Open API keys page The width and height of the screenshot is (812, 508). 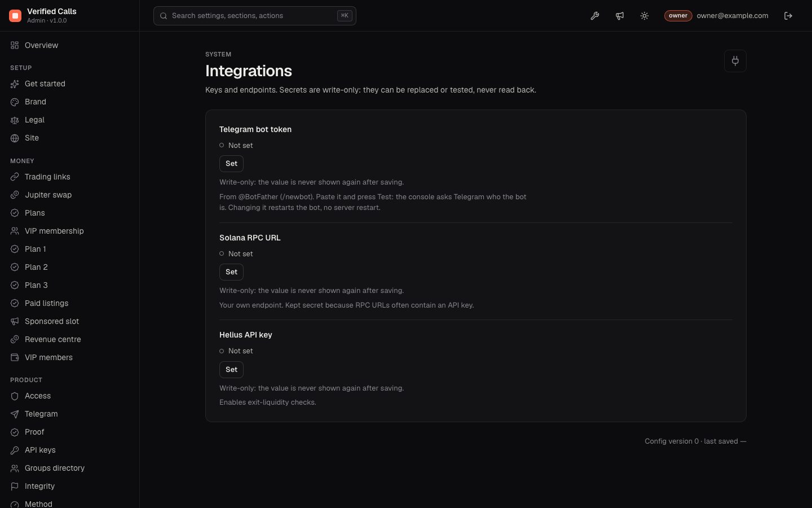pyautogui.click(x=69, y=450)
